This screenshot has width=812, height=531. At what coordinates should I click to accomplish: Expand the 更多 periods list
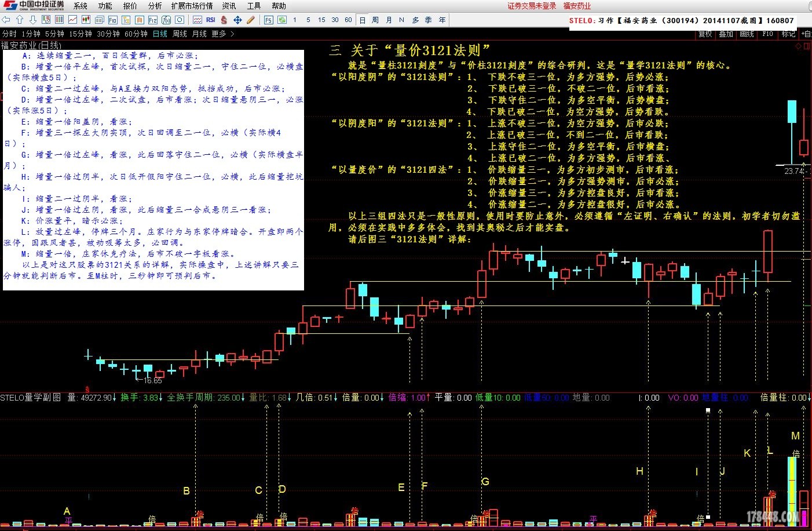(x=223, y=34)
